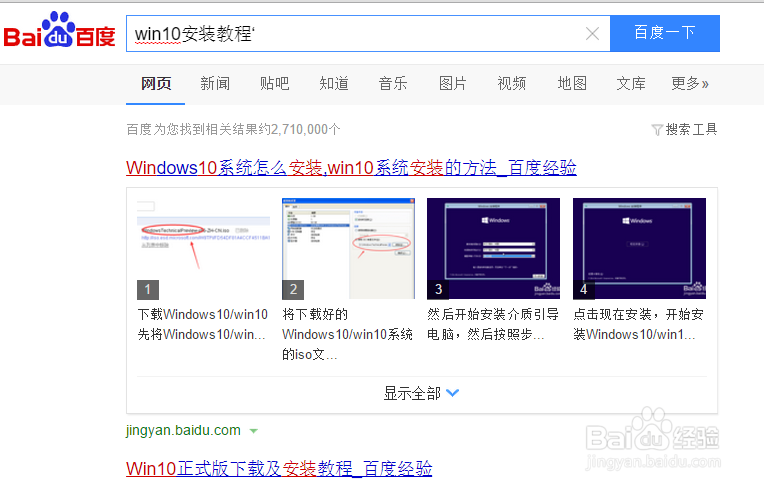Clear the search box with the X icon

[592, 34]
